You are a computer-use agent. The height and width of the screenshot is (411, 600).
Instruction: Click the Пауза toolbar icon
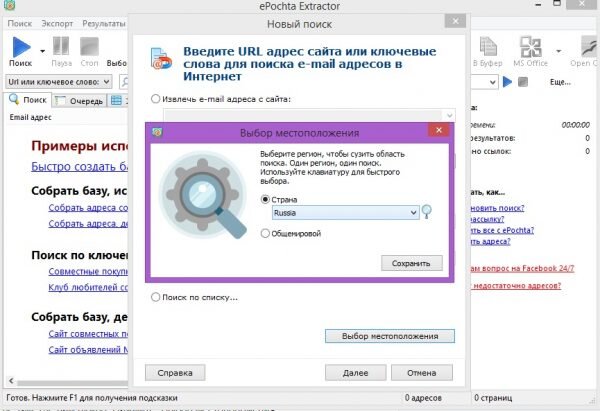point(61,47)
